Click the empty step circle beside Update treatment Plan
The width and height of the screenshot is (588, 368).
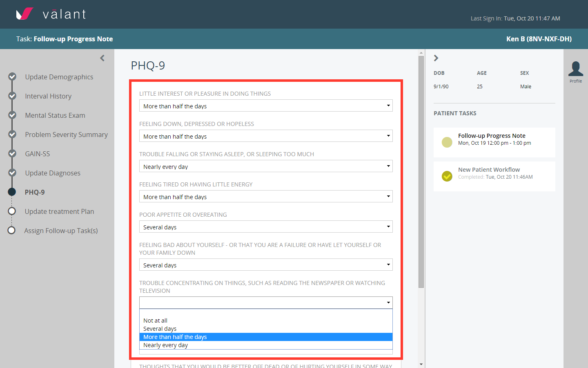(12, 211)
